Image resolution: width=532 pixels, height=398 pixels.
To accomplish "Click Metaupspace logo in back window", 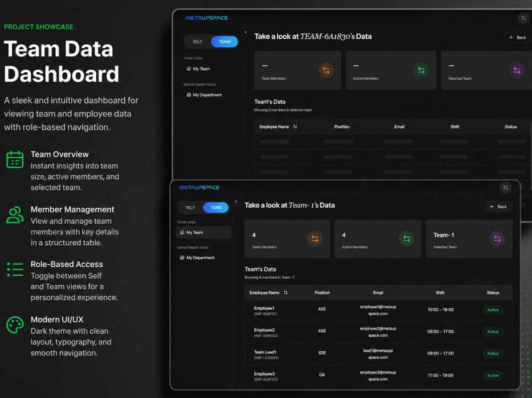I will [206, 18].
